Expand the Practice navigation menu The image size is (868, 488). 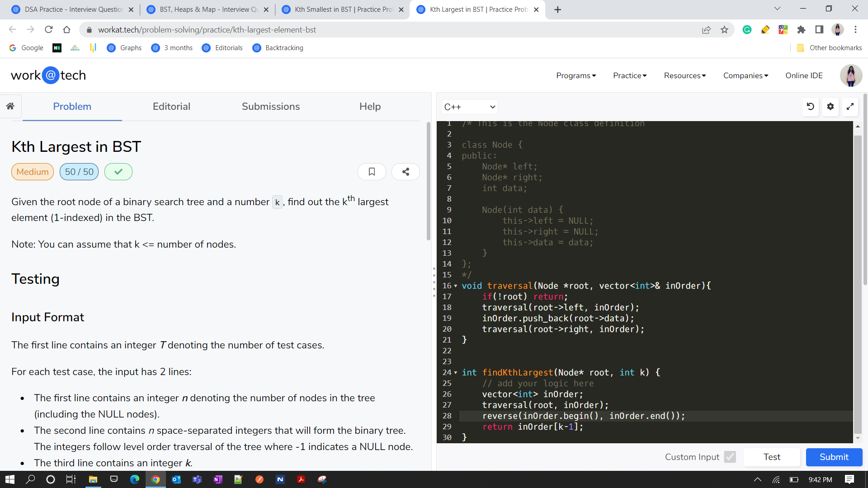tap(630, 75)
